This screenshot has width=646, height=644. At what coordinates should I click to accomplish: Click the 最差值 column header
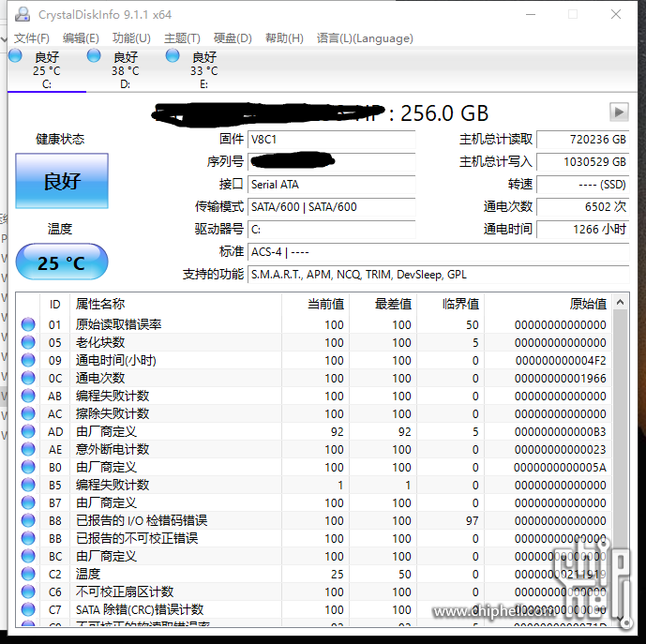click(383, 304)
